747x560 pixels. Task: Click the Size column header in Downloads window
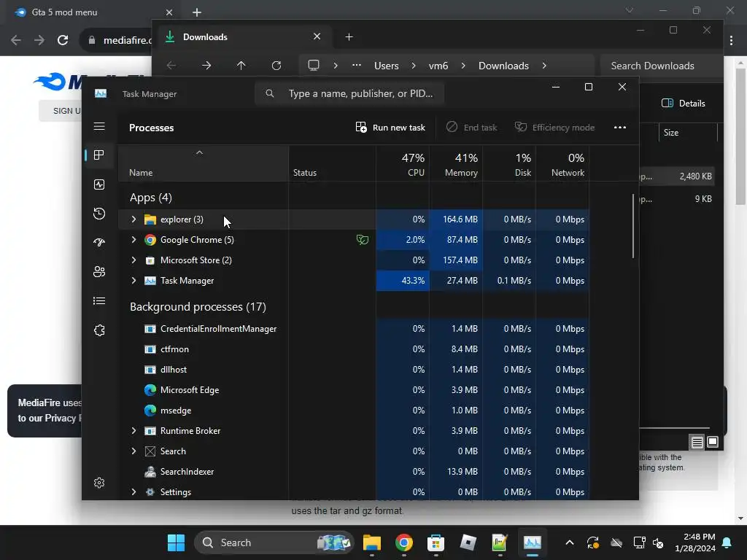point(688,133)
